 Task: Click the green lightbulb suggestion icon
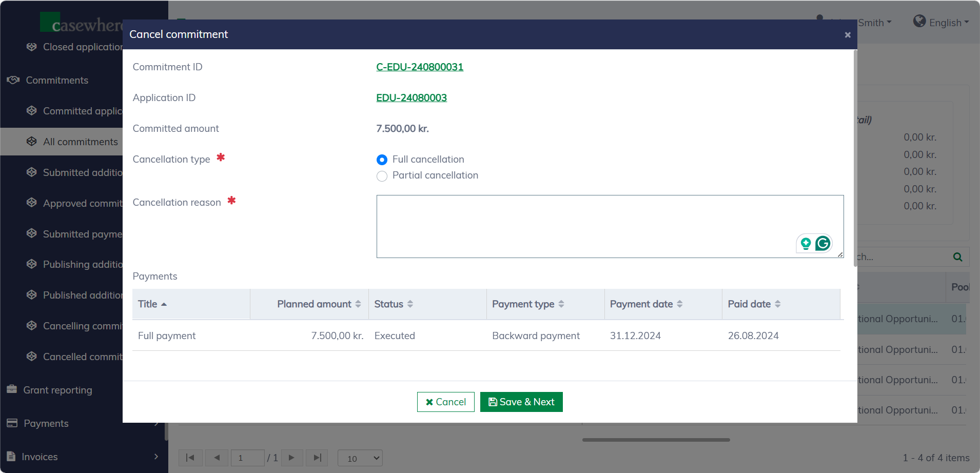pos(806,243)
